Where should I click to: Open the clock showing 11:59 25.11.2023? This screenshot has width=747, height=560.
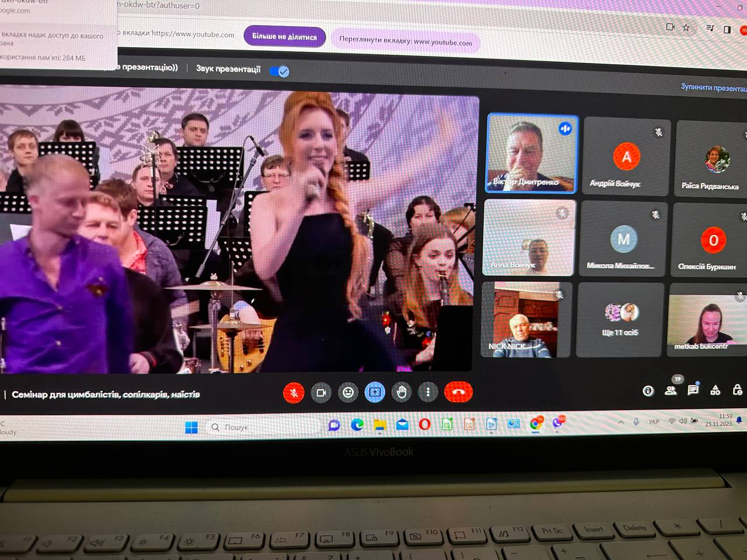718,420
